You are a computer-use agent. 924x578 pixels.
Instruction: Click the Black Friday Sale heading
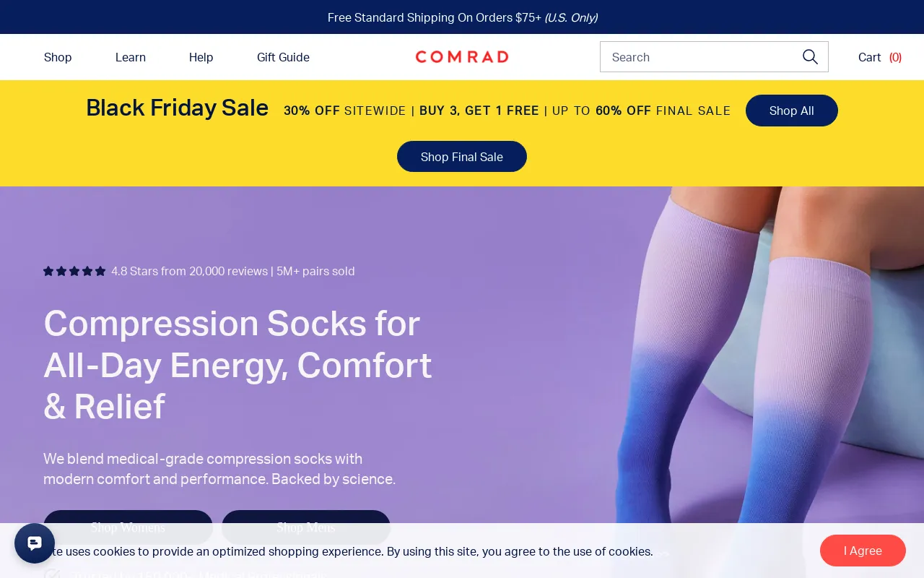click(x=177, y=108)
